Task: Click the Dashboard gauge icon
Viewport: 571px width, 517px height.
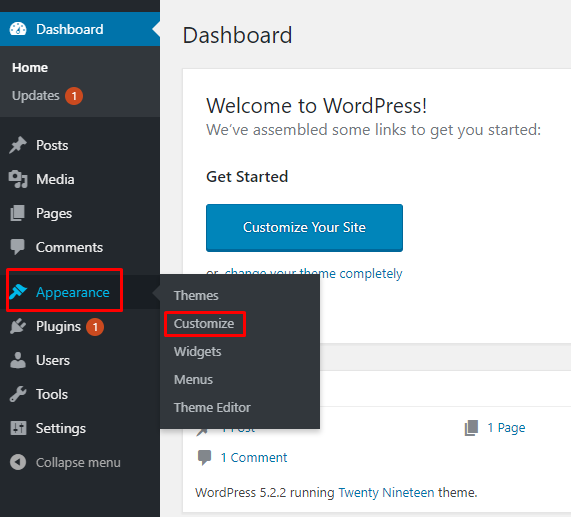Action: point(18,29)
